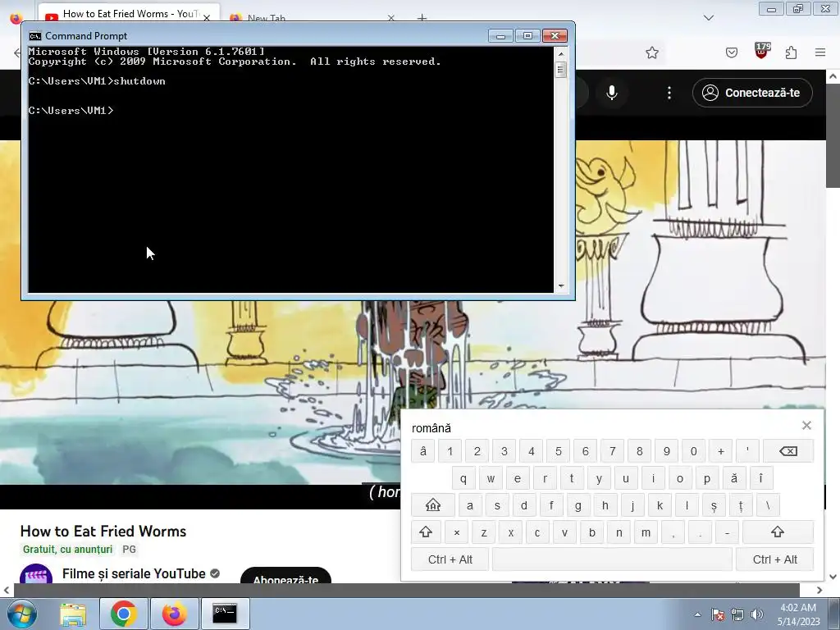Tap the space bar on the on-screen keyboard

tap(612, 559)
